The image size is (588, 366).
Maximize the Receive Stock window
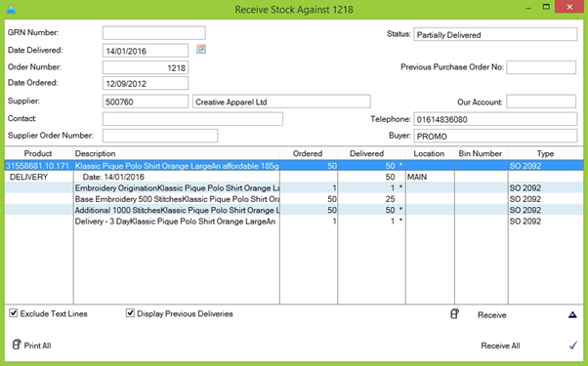click(546, 7)
